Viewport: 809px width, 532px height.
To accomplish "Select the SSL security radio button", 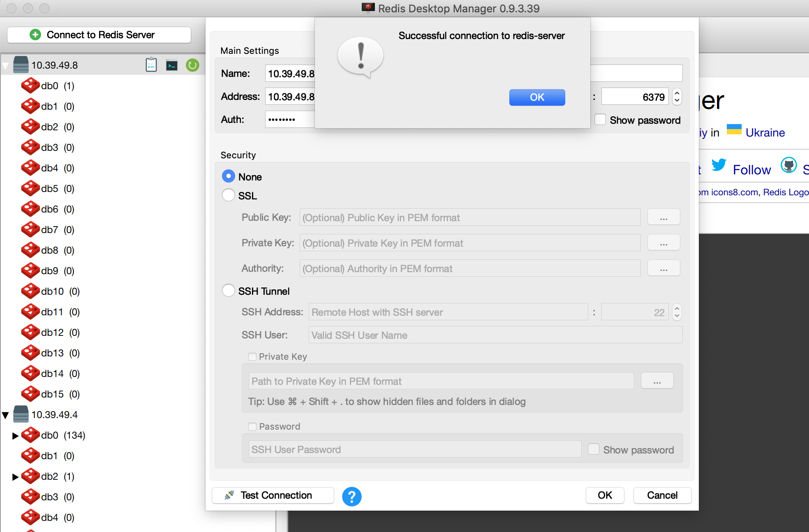I will [x=229, y=195].
